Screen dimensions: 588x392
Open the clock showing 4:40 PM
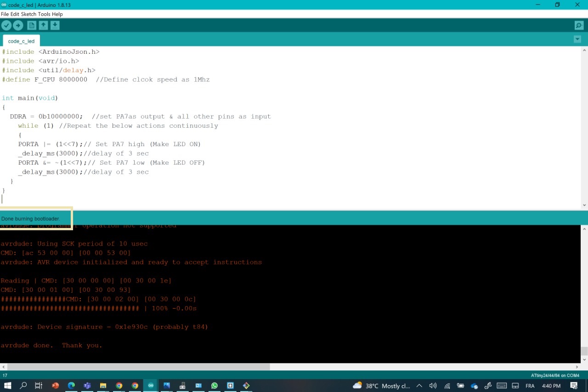(x=551, y=386)
